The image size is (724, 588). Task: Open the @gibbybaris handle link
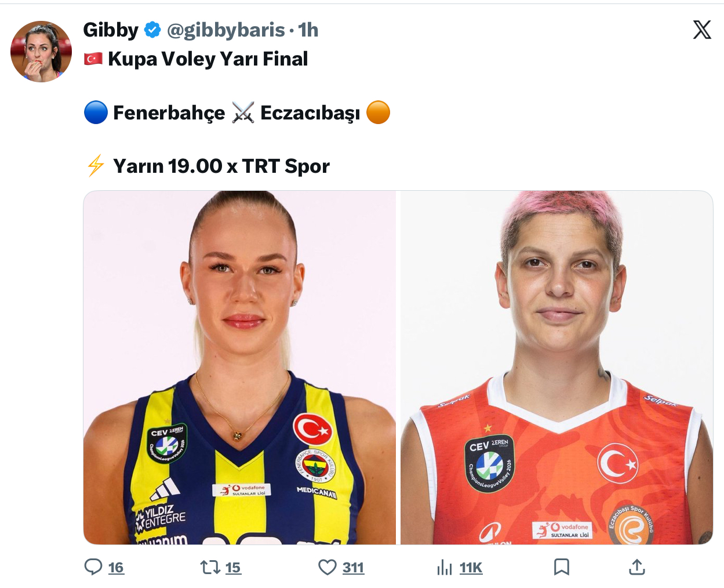(x=225, y=30)
